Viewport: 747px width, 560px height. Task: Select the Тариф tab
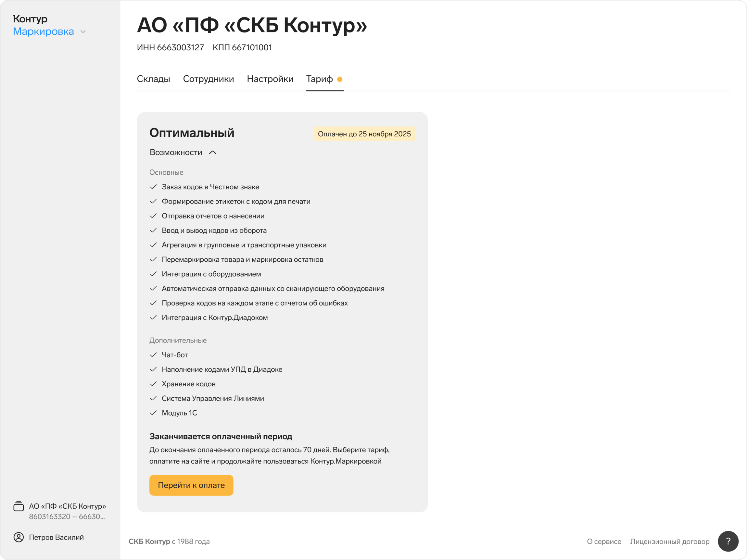[320, 79]
